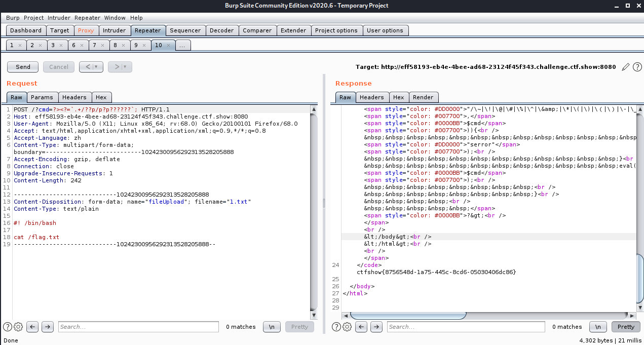
Task: Jump to previous request search match
Action: pyautogui.click(x=33, y=327)
